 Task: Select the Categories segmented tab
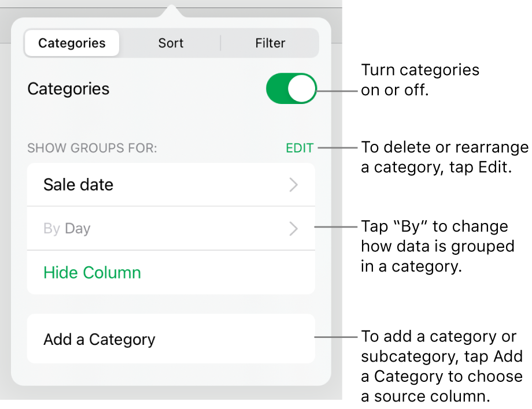tap(72, 43)
